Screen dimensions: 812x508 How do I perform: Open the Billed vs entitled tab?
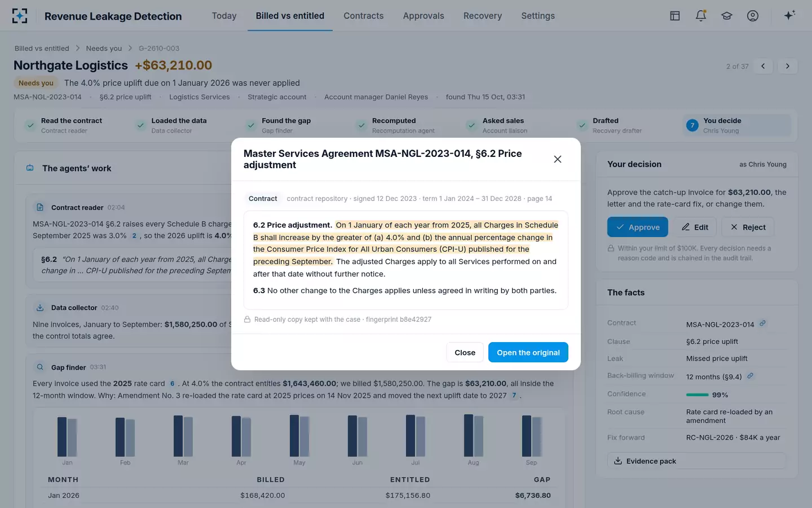[290, 16]
